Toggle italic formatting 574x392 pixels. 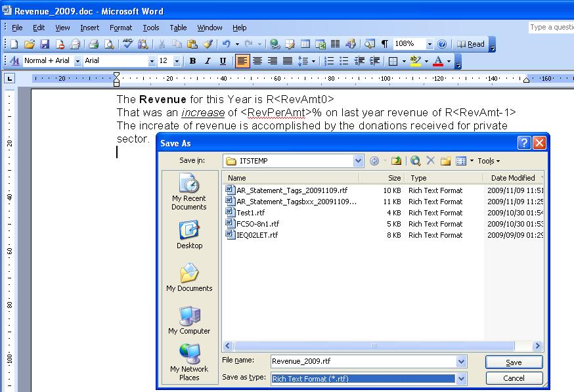[208, 60]
